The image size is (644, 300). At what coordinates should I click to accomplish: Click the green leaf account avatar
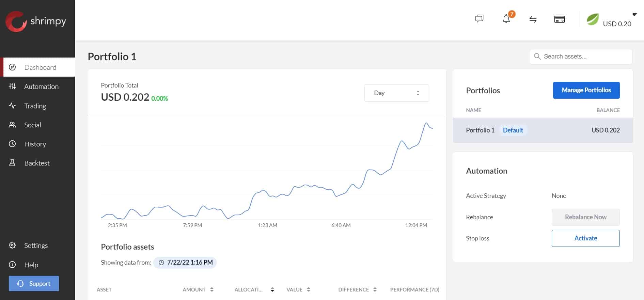click(593, 19)
